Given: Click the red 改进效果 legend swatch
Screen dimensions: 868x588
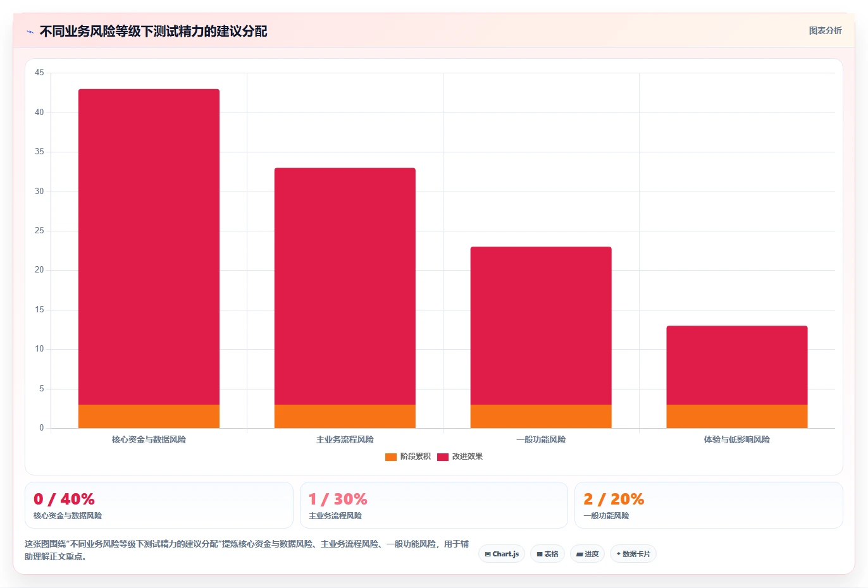Looking at the screenshot, I should (x=443, y=456).
